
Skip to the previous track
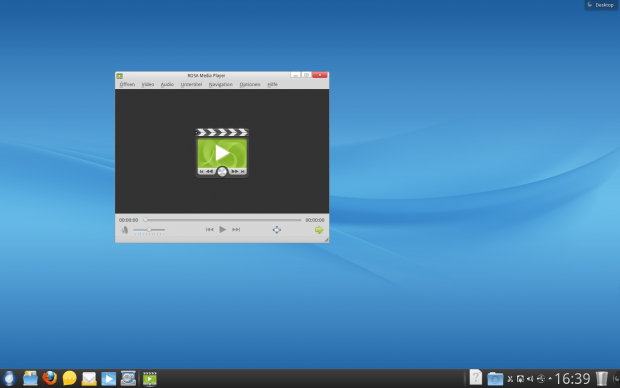pyautogui.click(x=210, y=229)
